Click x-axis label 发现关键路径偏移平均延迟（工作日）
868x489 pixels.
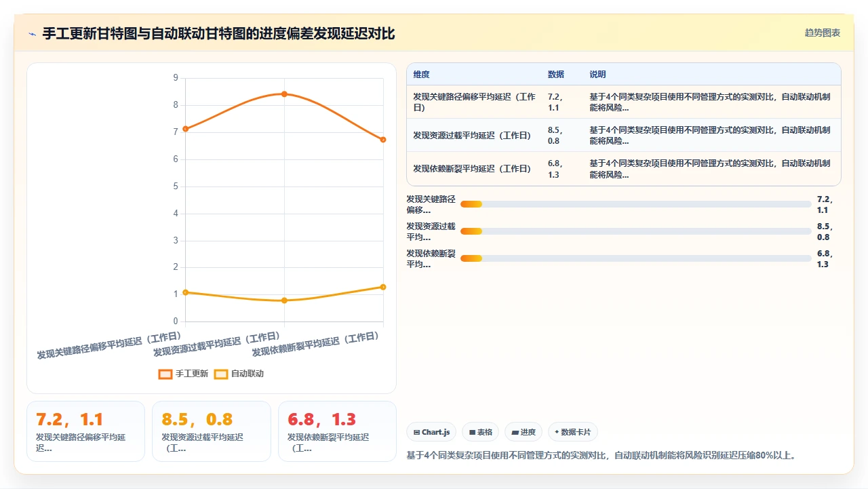click(110, 345)
